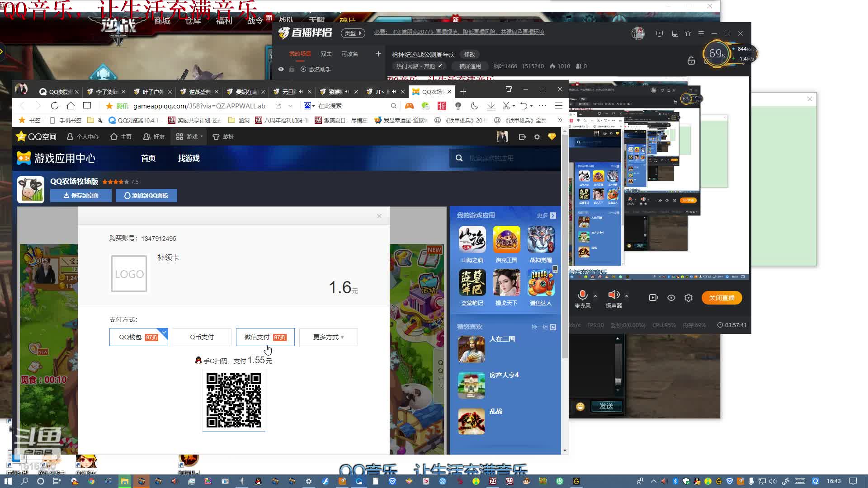Open 山海之巅 game icon

(472, 239)
